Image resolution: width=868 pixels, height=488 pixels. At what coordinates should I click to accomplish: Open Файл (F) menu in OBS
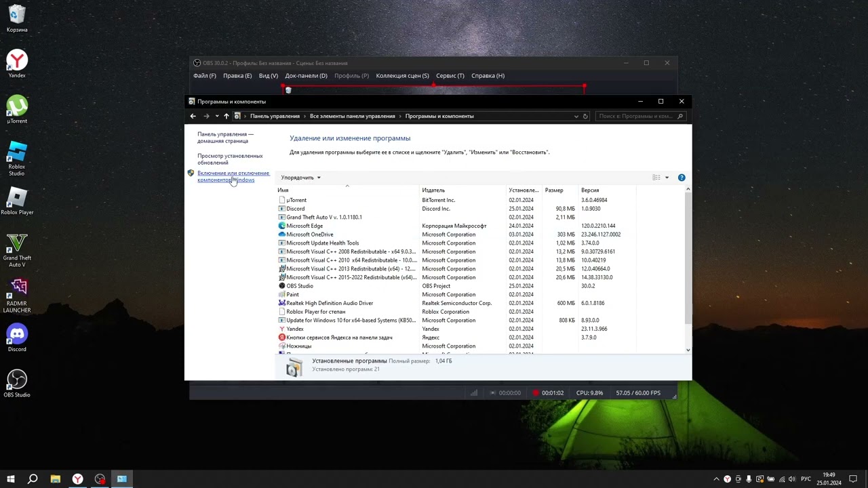(205, 76)
